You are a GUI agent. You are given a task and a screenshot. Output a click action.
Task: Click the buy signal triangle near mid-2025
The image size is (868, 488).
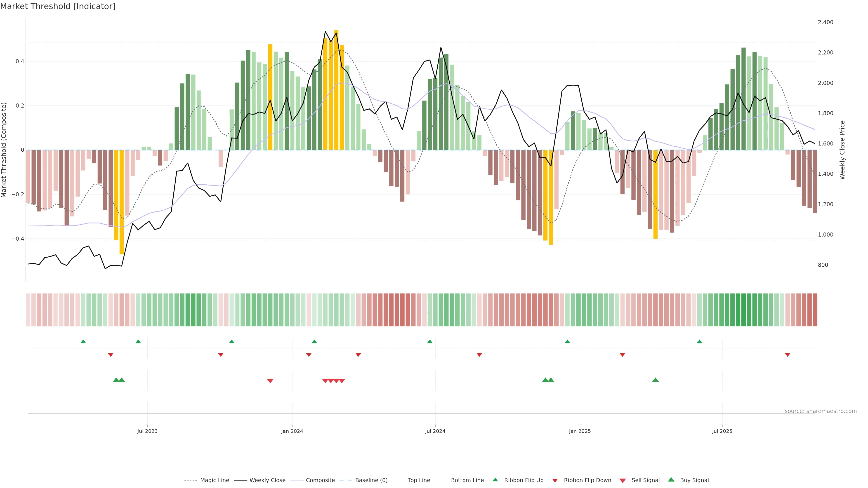click(655, 380)
